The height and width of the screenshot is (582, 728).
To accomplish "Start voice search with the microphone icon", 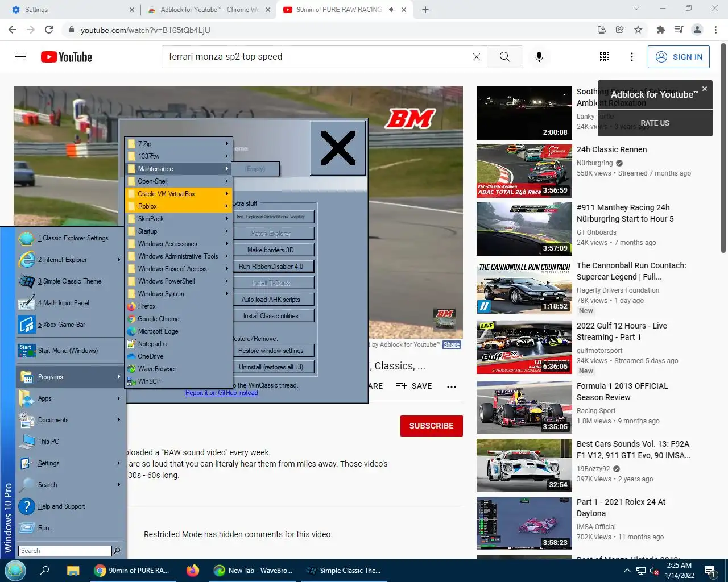I will tap(539, 57).
